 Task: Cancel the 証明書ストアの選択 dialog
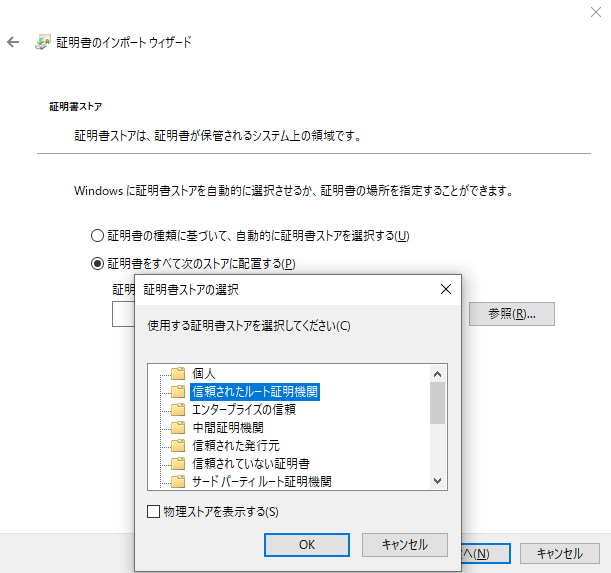point(404,545)
